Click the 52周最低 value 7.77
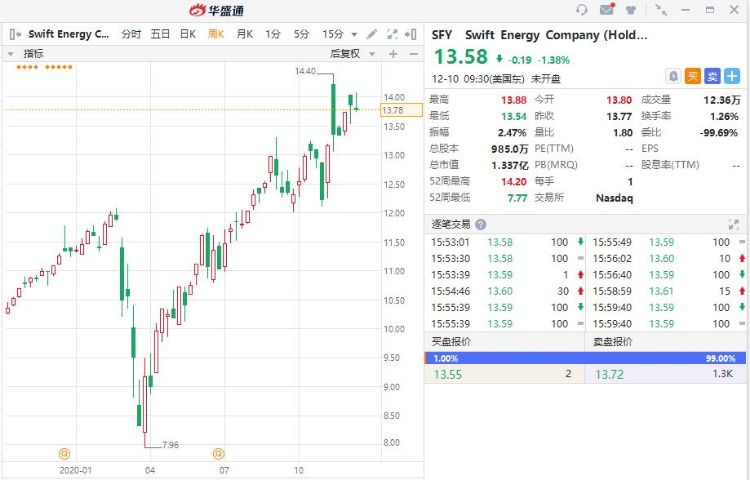This screenshot has width=750, height=480. pos(517,198)
